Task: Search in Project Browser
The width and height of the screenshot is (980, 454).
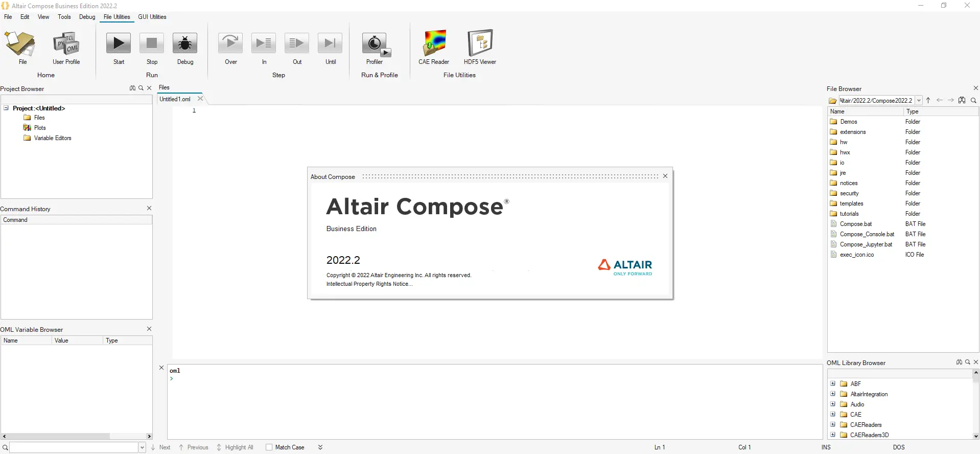Action: point(141,88)
